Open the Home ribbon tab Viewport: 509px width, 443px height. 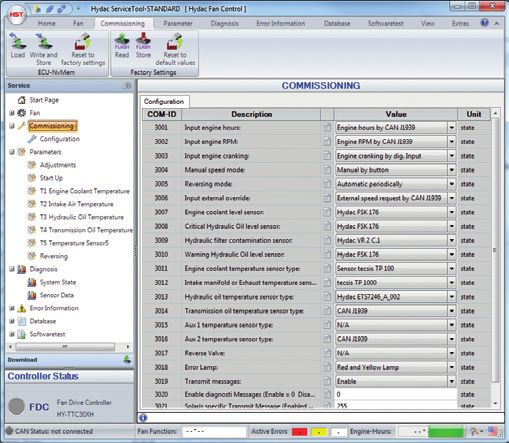[46, 23]
